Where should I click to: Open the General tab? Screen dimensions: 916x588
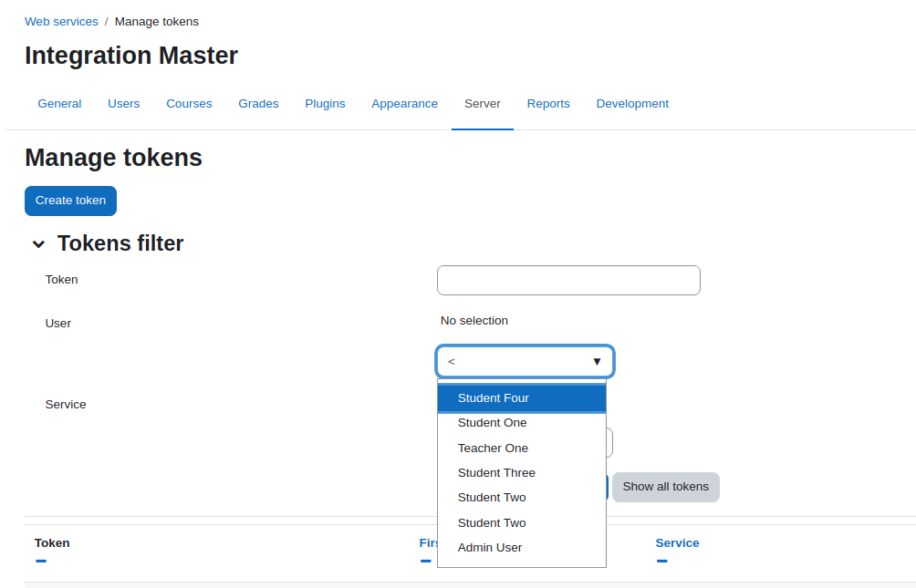pyautogui.click(x=59, y=104)
